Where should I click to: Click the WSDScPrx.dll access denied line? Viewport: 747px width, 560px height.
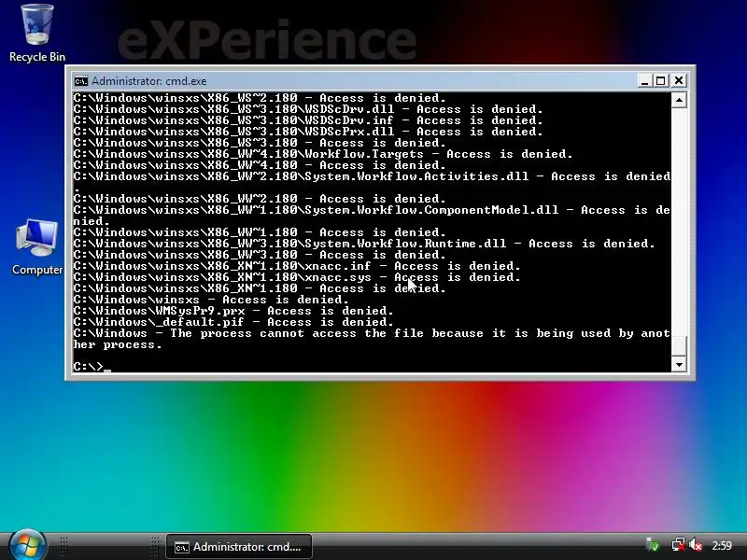point(308,132)
